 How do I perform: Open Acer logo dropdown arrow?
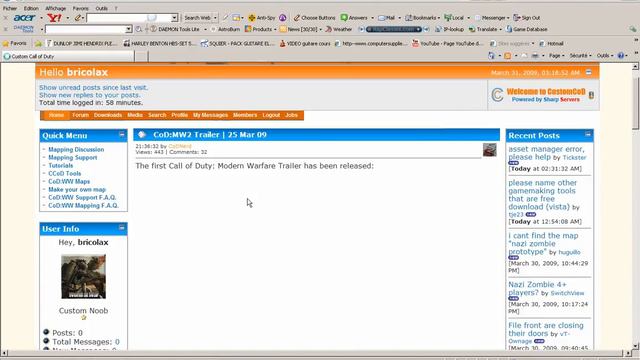41,18
